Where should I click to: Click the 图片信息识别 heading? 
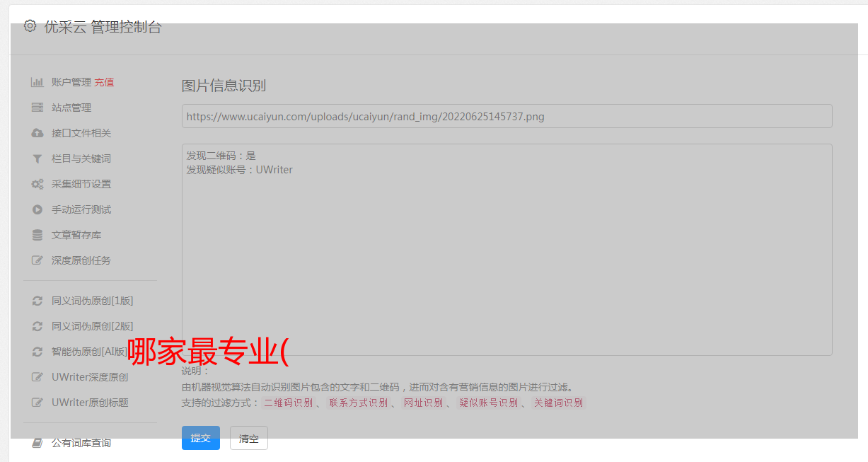[x=224, y=86]
